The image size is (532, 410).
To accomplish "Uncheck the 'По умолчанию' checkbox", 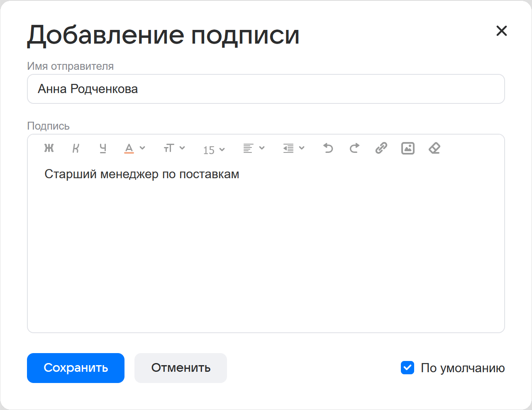I will coord(408,368).
